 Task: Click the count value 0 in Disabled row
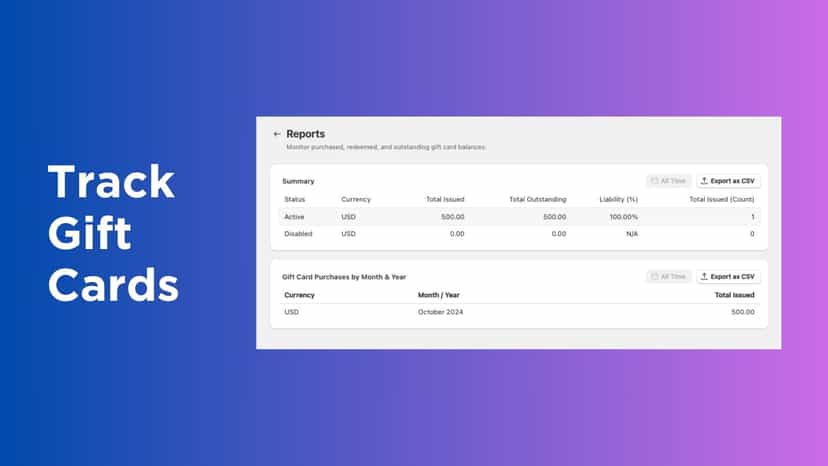pyautogui.click(x=752, y=234)
